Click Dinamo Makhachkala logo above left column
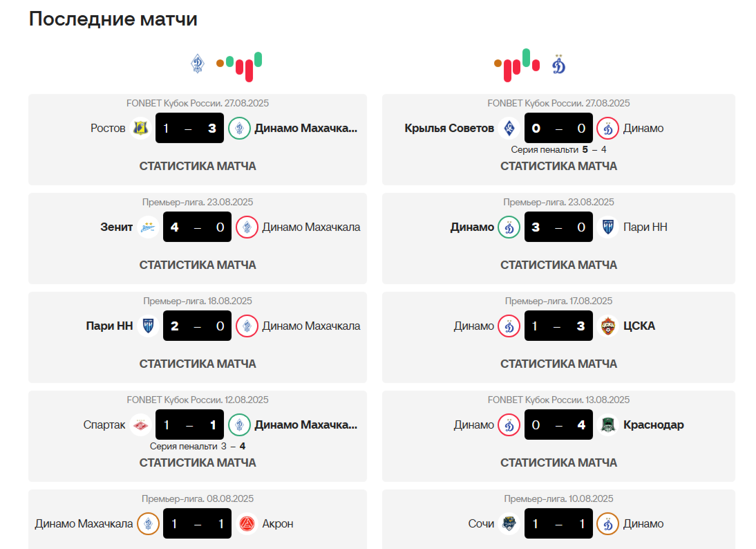 point(198,64)
